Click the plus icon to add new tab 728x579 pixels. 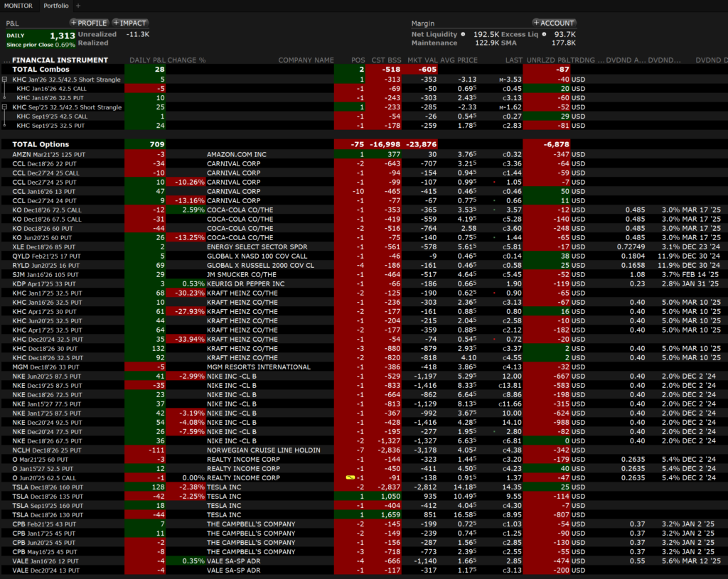(x=79, y=6)
